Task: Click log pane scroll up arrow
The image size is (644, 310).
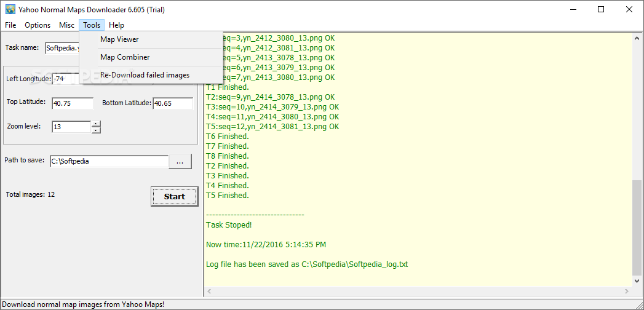Action: click(637, 38)
